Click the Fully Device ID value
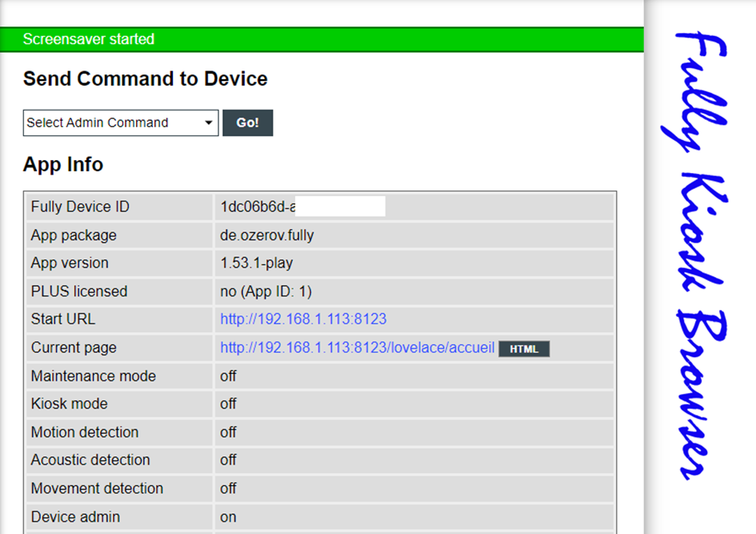Screen dimensions: 756x534 click(x=302, y=207)
